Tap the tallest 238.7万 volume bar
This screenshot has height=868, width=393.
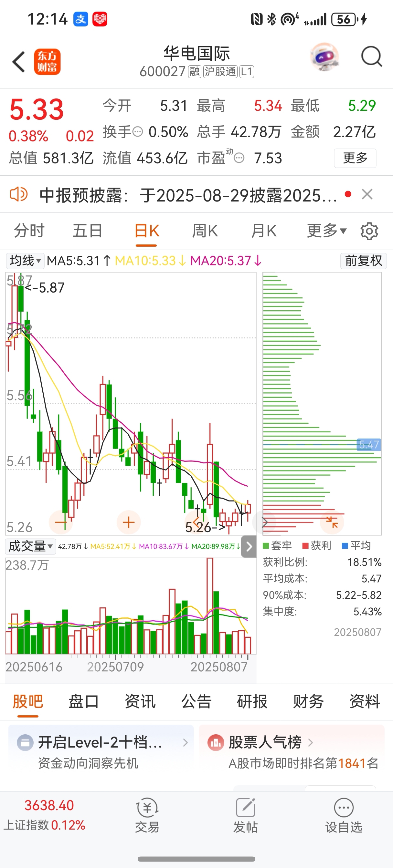[x=210, y=605]
